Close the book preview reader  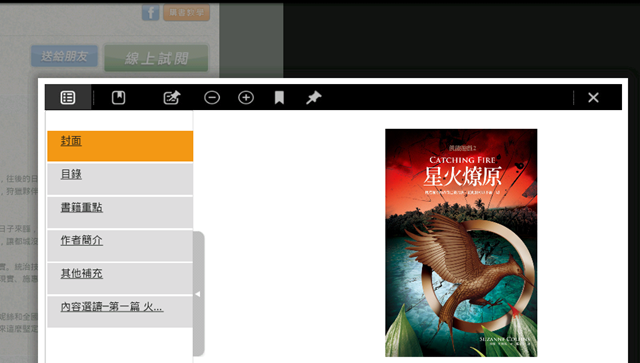[x=593, y=98]
